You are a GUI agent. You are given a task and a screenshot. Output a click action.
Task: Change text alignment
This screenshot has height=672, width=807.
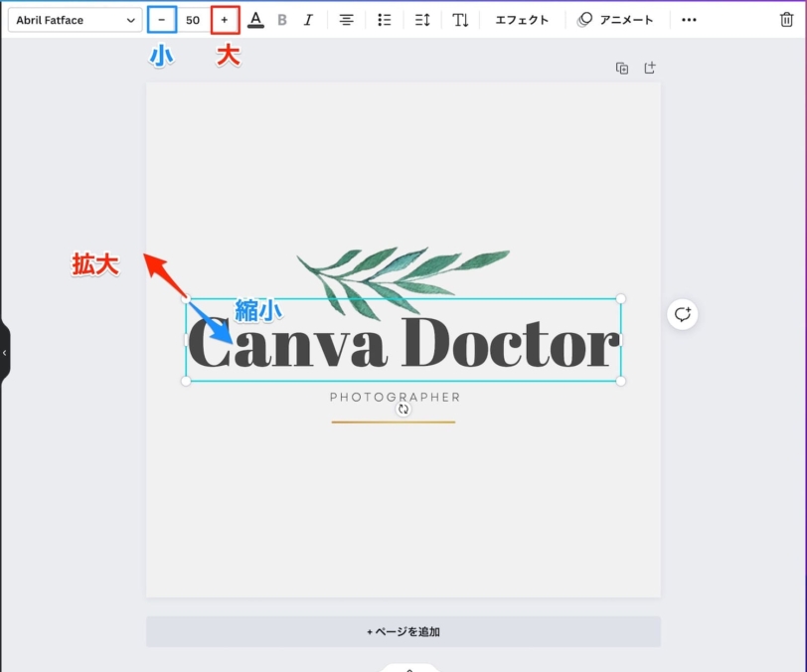(x=347, y=20)
